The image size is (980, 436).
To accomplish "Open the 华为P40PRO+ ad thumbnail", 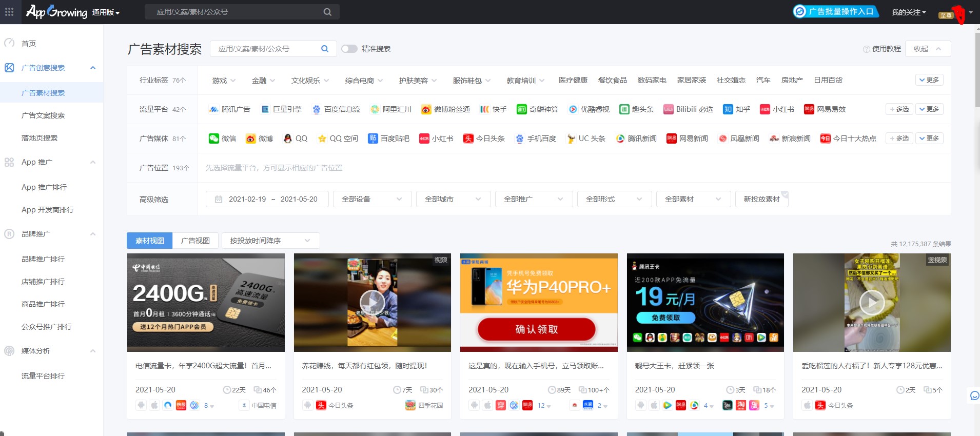I will (x=539, y=303).
